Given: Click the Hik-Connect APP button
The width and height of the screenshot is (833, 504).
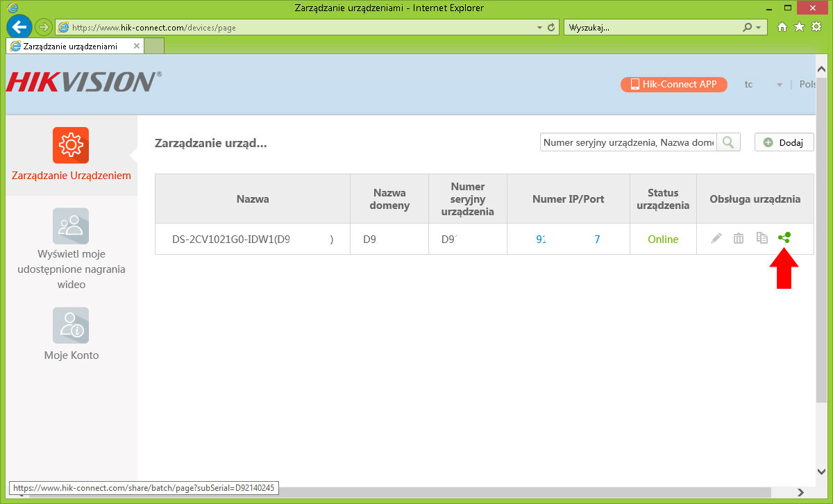Looking at the screenshot, I should tap(673, 84).
